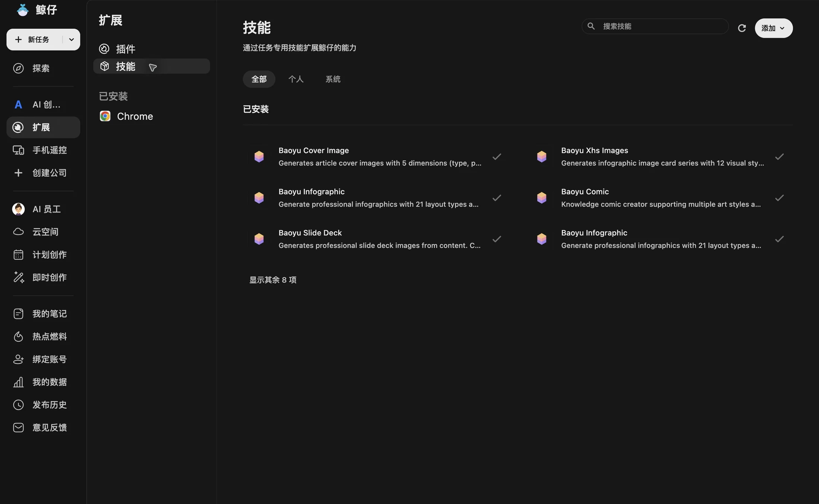Toggle checkmark for Baoyu Comic
Viewport: 819px width, 504px height.
tap(779, 198)
